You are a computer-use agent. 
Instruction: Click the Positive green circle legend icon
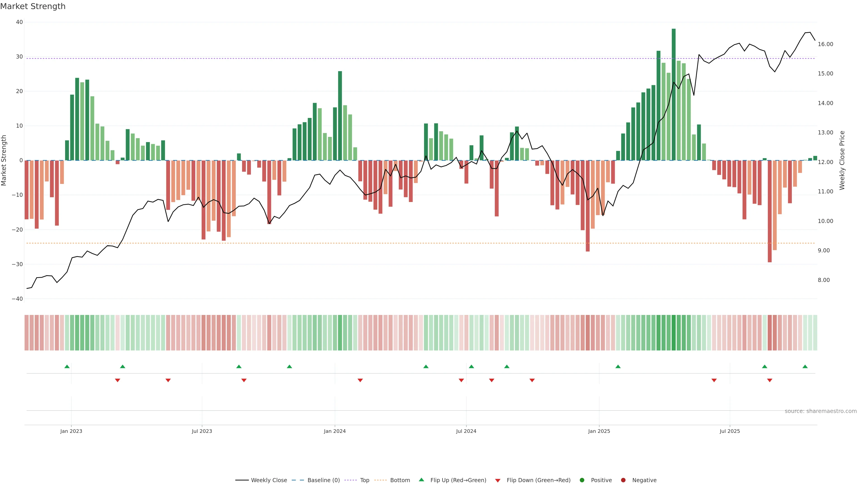coord(582,480)
